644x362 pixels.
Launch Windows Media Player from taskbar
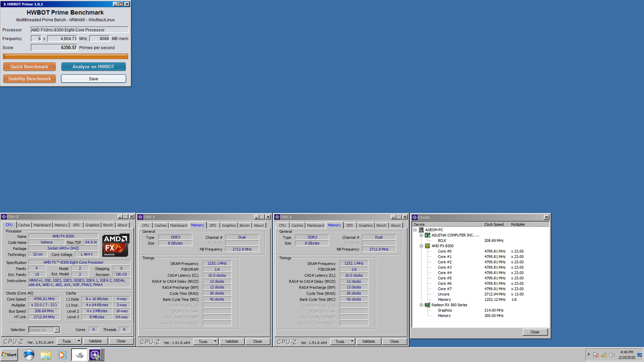[x=62, y=355]
